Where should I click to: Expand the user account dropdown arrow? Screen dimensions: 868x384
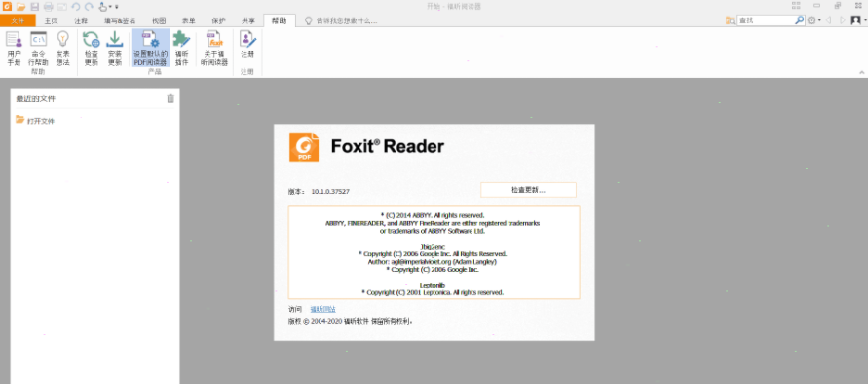click(x=865, y=20)
